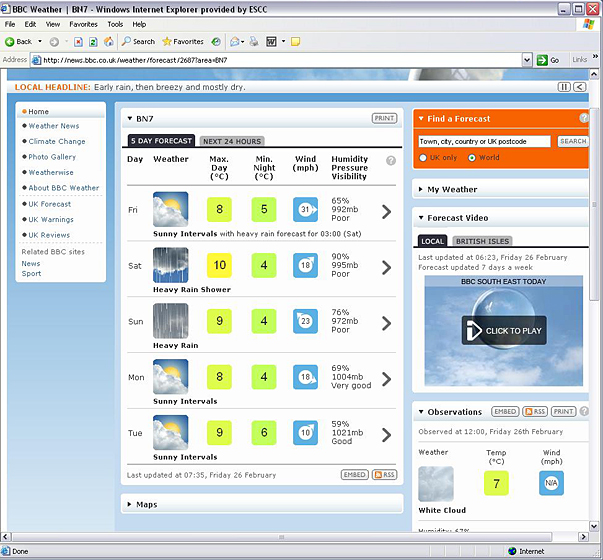
Task: Click Friday's sunny intervals weather icon
Action: tap(171, 209)
